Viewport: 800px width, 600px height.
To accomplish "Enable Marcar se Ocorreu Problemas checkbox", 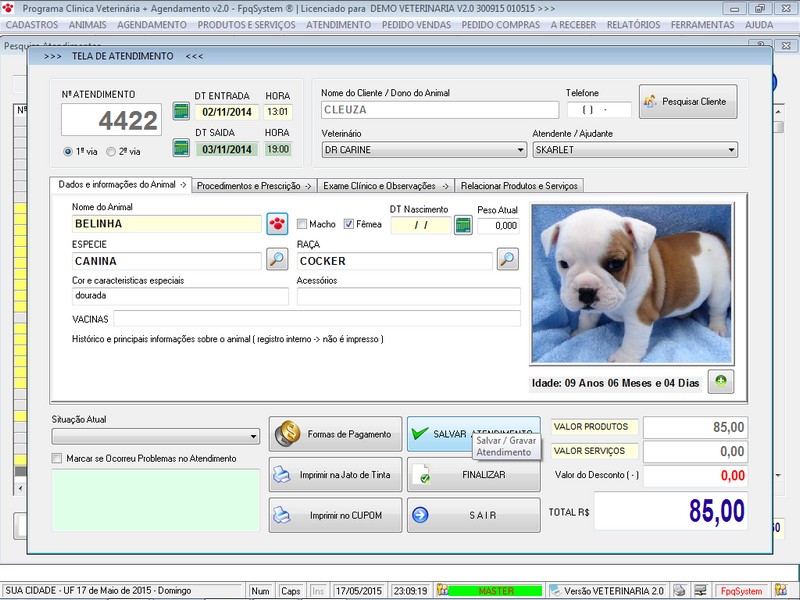I will 57,459.
